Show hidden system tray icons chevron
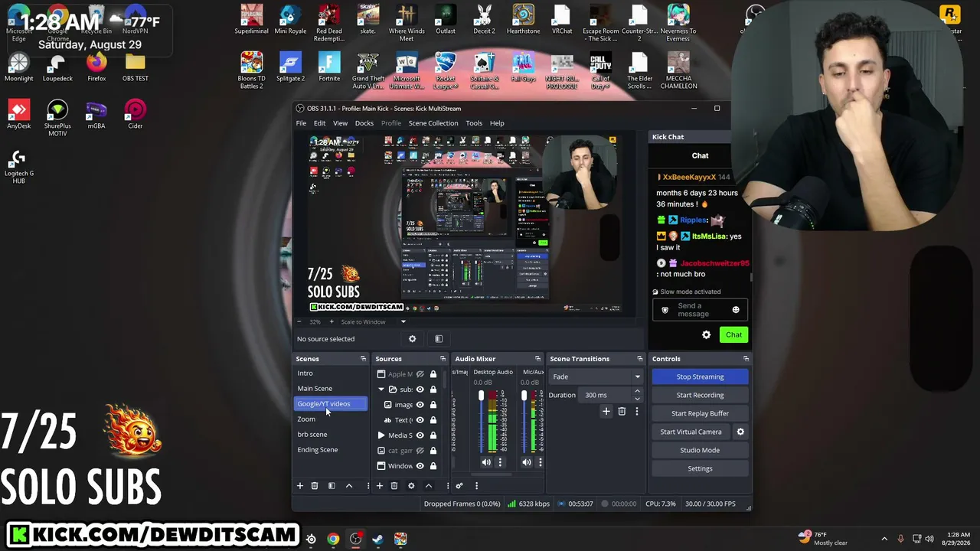The height and width of the screenshot is (551, 980). 884,539
